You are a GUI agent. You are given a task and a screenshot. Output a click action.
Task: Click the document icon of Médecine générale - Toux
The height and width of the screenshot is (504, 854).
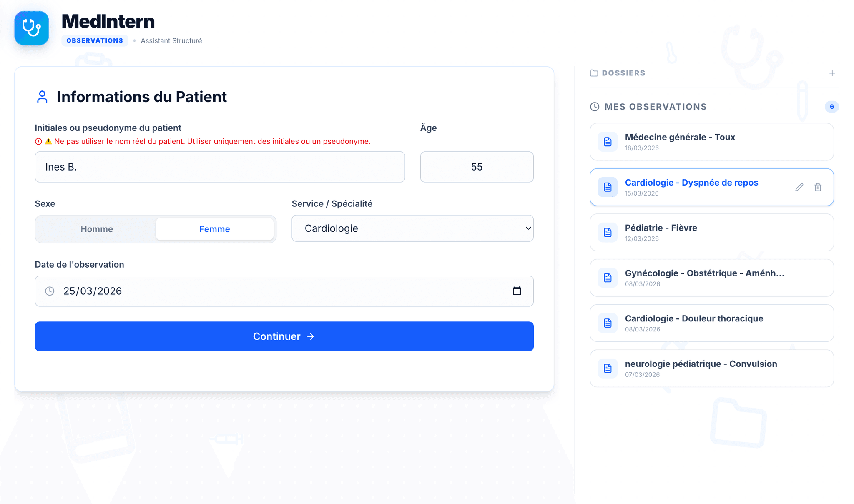pos(608,142)
